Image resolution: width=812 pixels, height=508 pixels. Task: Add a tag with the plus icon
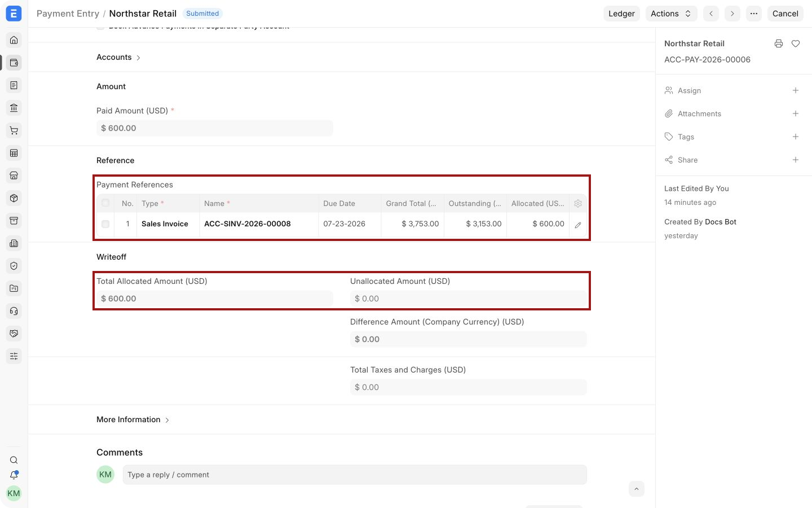tap(796, 137)
